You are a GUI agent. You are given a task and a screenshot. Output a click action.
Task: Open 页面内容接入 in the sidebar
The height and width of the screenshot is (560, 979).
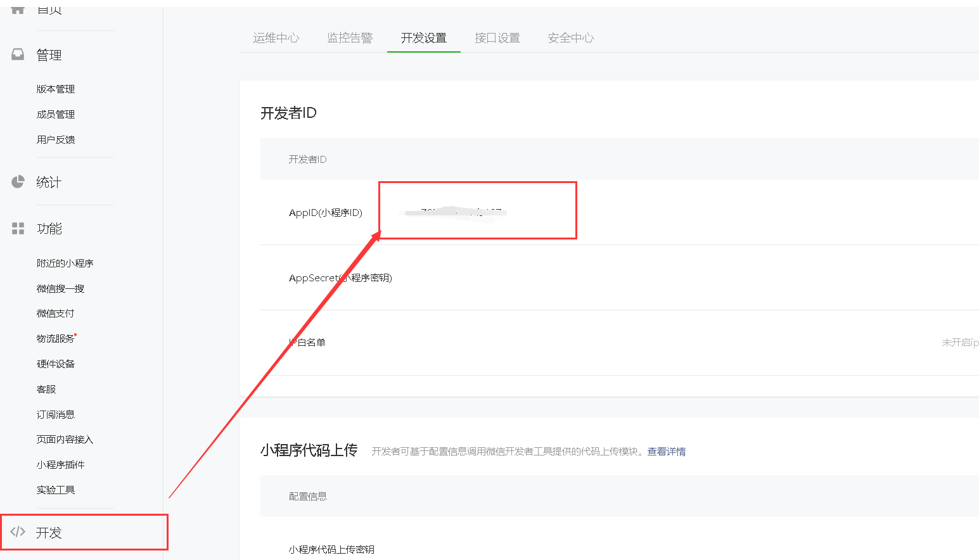point(65,440)
